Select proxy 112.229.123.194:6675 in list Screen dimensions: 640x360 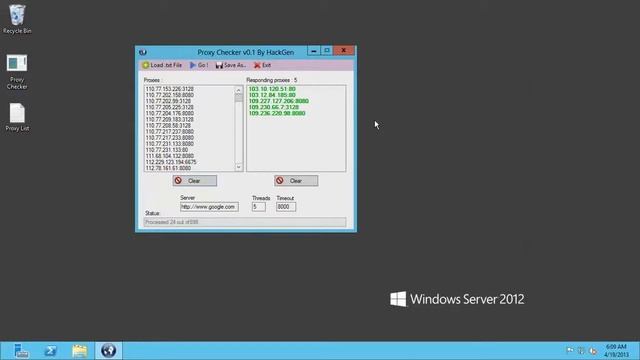[x=171, y=162]
